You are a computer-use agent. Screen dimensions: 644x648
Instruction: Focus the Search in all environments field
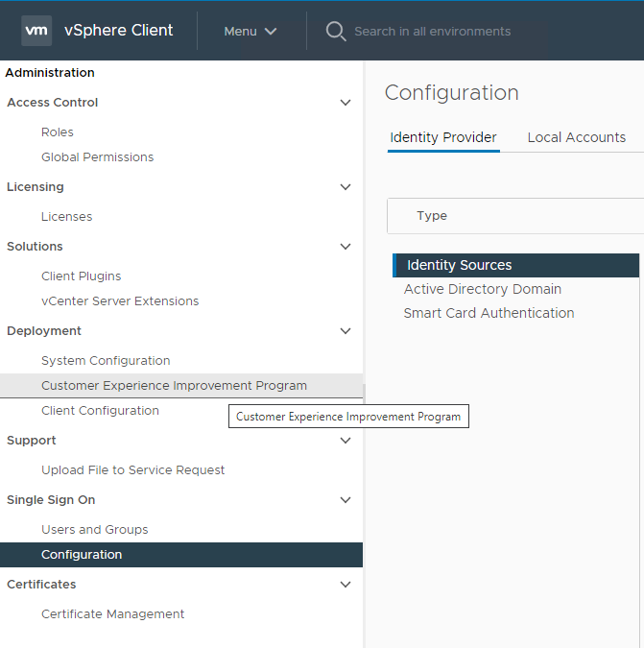[433, 32]
